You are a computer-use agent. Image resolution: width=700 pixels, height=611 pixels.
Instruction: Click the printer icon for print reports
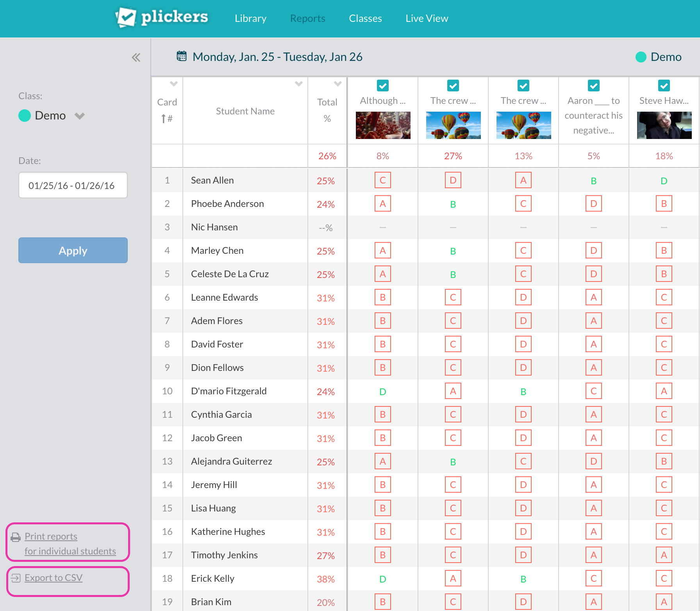click(x=16, y=537)
